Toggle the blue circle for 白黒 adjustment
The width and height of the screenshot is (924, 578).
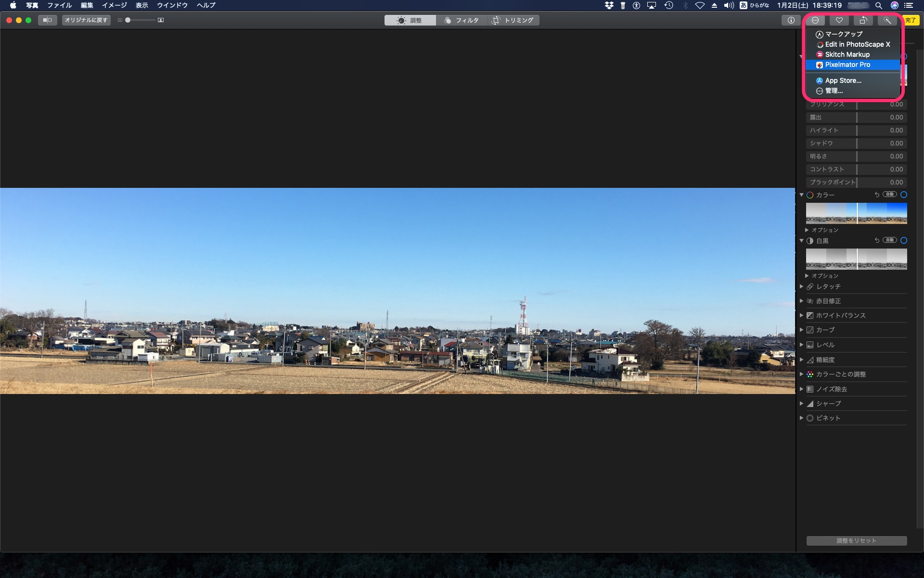click(903, 240)
